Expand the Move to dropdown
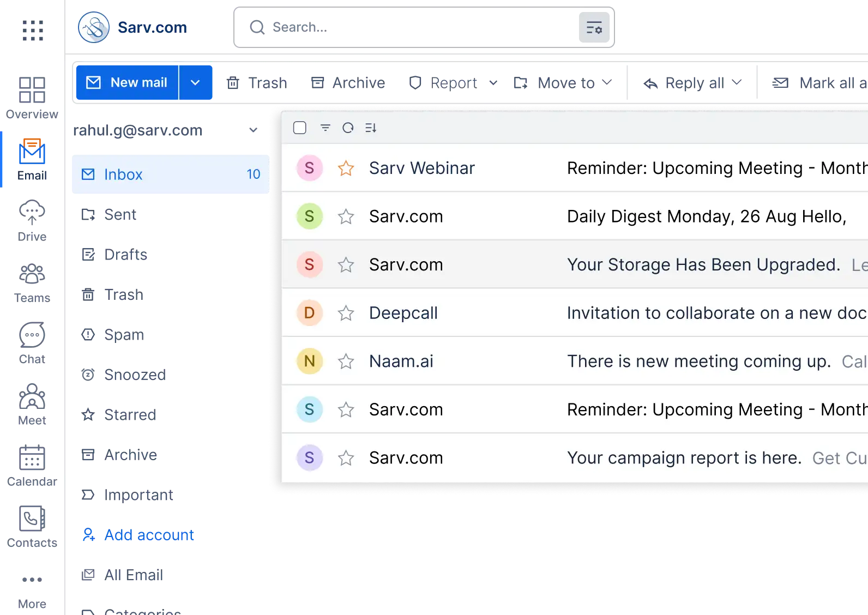This screenshot has width=868, height=615. 607,82
